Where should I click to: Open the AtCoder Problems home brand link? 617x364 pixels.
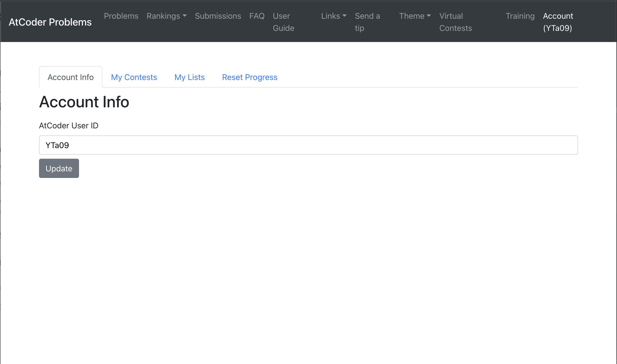[50, 22]
